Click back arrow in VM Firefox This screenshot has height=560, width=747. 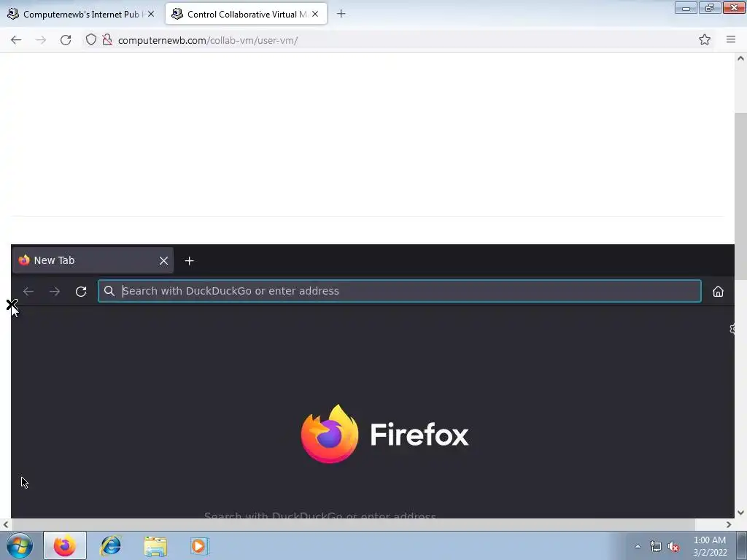coord(28,292)
